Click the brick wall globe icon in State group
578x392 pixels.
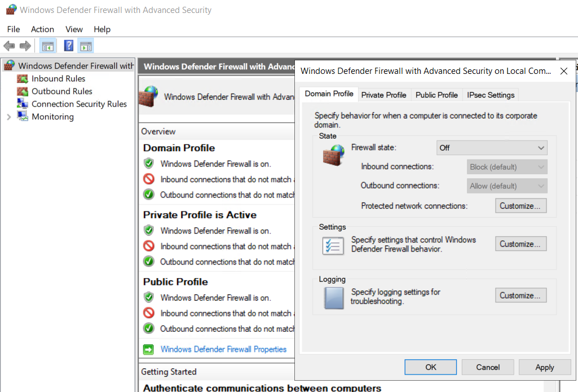(x=334, y=155)
